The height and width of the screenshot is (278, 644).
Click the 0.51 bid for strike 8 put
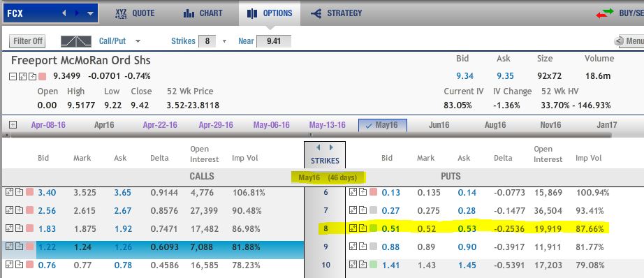click(x=390, y=228)
